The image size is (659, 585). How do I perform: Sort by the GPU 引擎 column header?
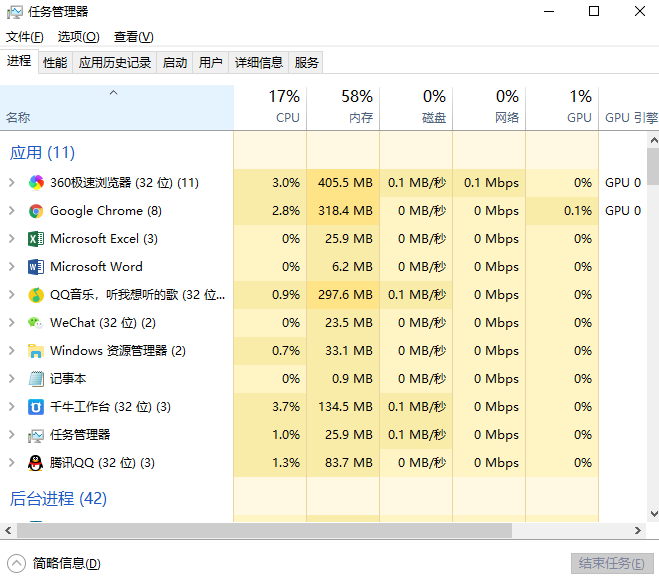[631, 108]
